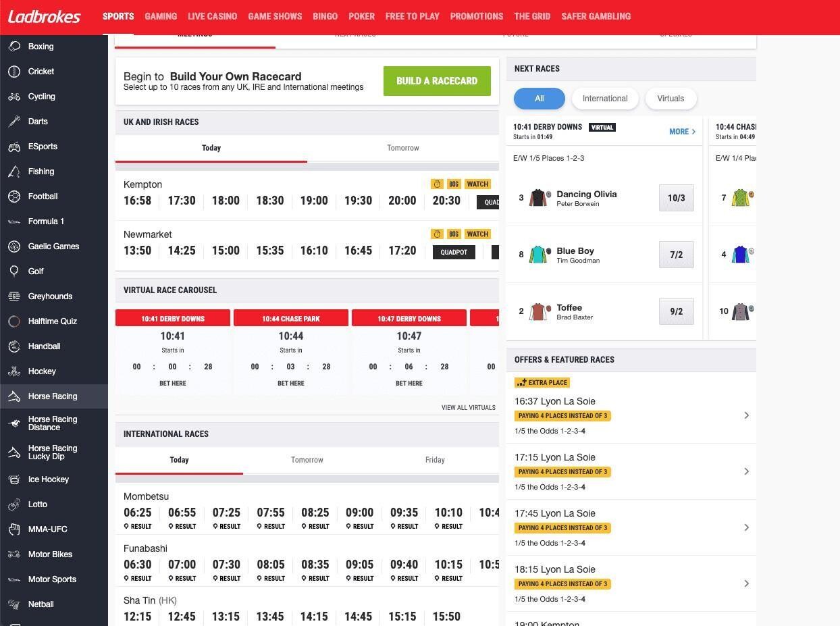Screen dimensions: 840x626
Task: View the Mombetsu 06:25 result
Action: [138, 527]
